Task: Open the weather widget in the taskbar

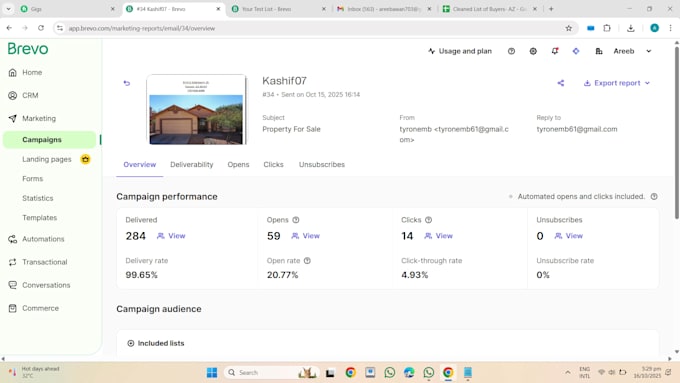Action: click(x=35, y=372)
